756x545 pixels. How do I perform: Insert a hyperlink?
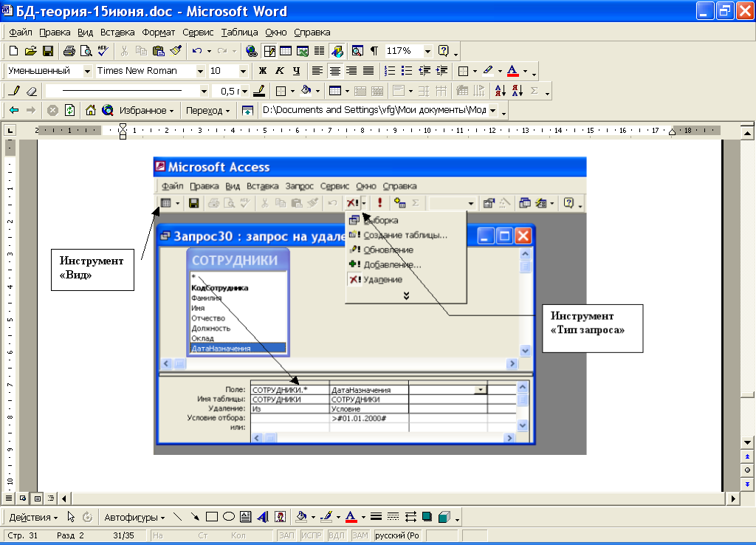pyautogui.click(x=251, y=51)
